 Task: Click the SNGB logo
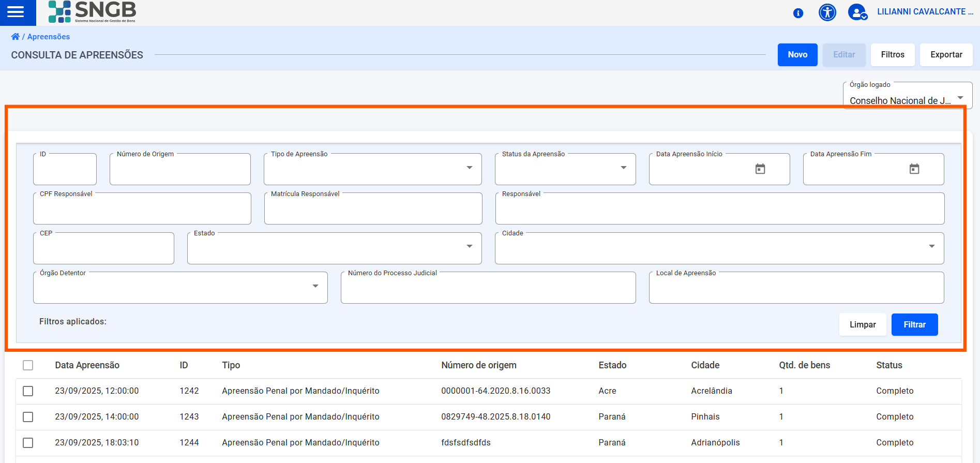pyautogui.click(x=92, y=12)
